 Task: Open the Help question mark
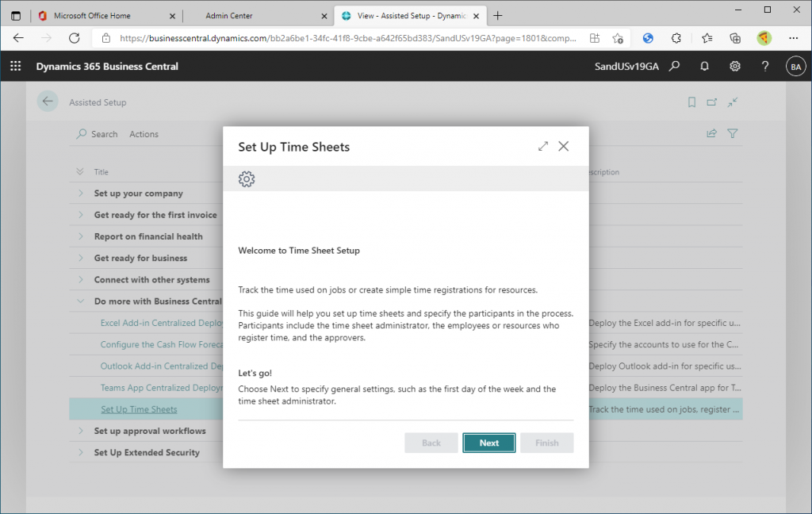[765, 67]
